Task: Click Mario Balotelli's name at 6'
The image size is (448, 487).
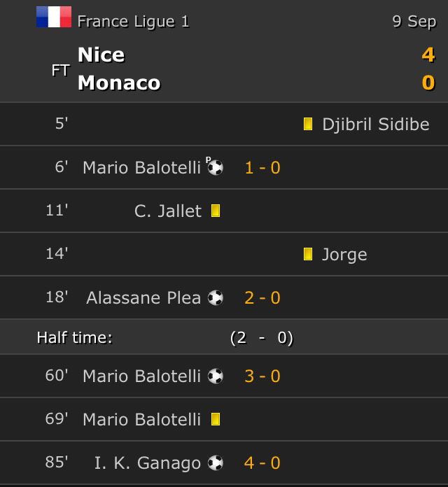Action: click(141, 167)
